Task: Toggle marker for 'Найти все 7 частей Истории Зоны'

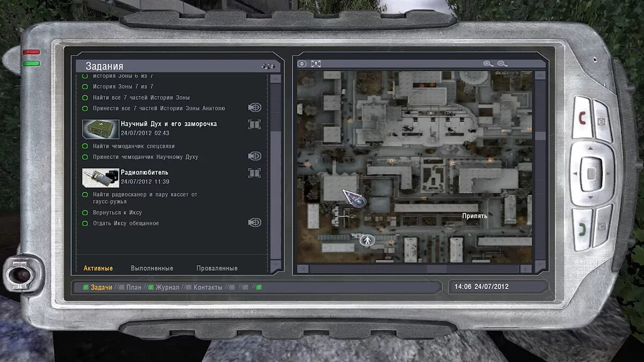Action: pyautogui.click(x=85, y=98)
